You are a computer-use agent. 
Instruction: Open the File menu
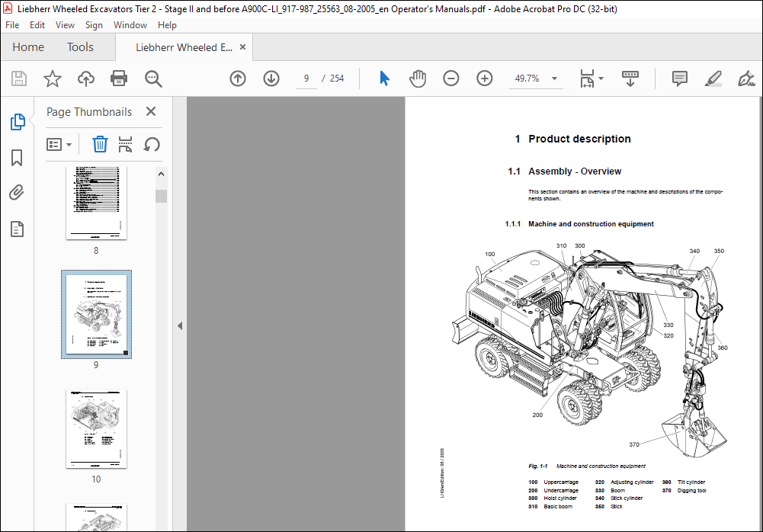tap(12, 25)
